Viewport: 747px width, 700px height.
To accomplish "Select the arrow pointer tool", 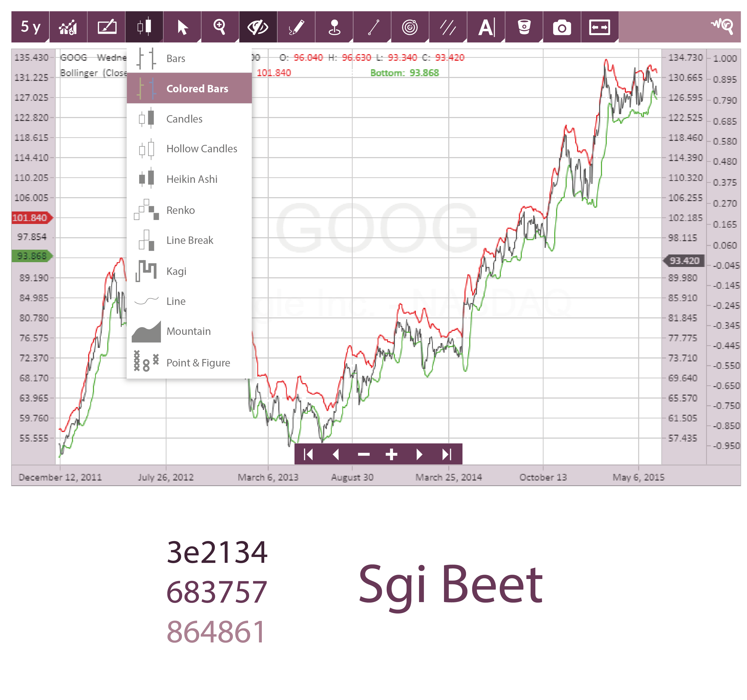I will [183, 27].
